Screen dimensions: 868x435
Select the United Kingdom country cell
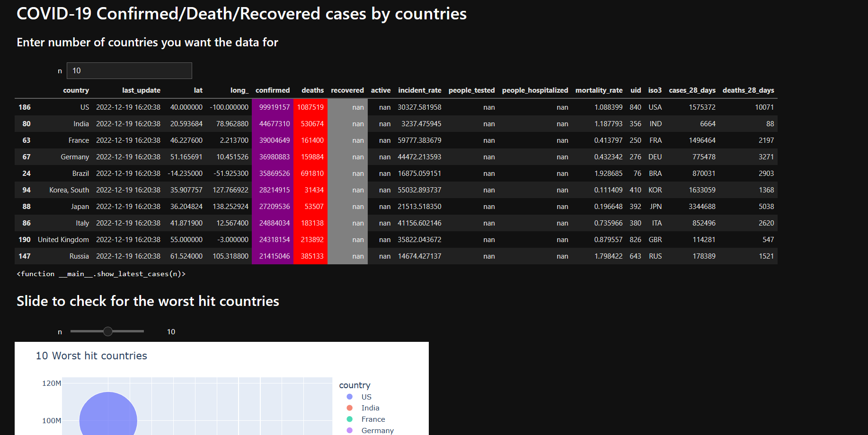point(63,240)
